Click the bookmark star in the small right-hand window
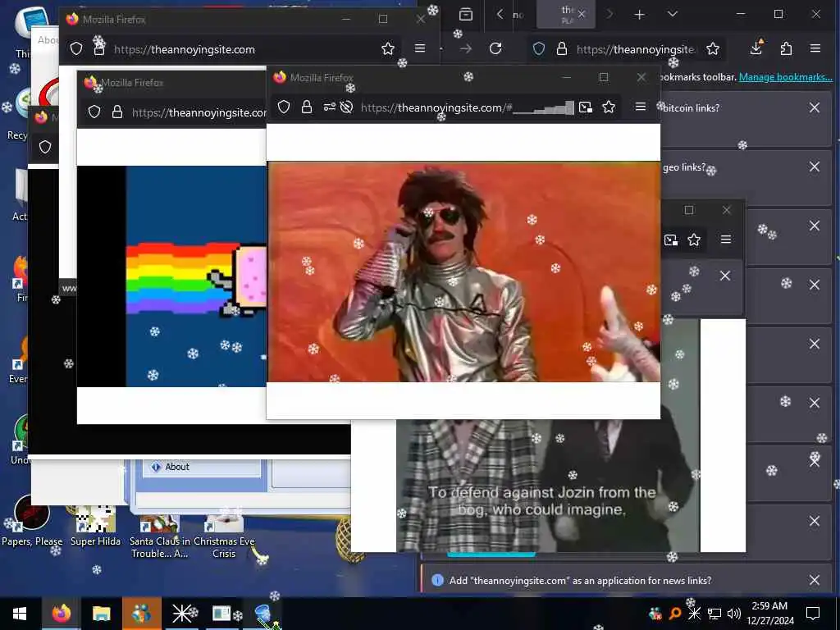Screen dimensions: 840x630 point(694,240)
